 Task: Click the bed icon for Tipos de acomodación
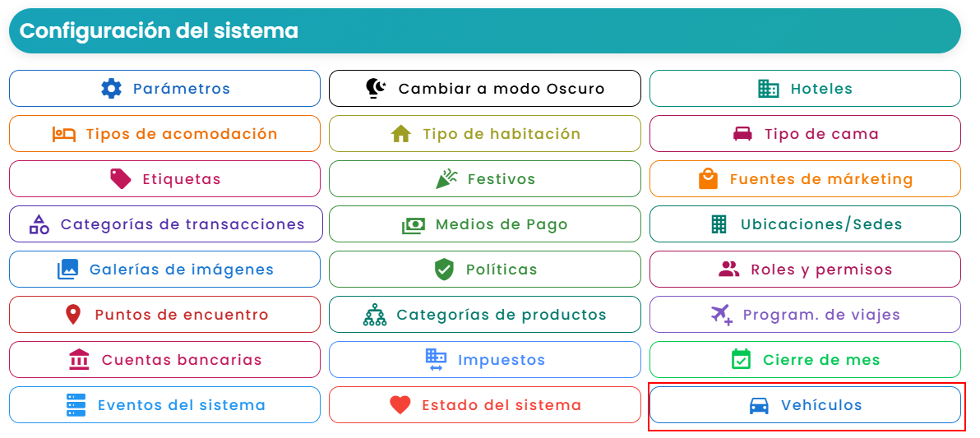pos(64,134)
